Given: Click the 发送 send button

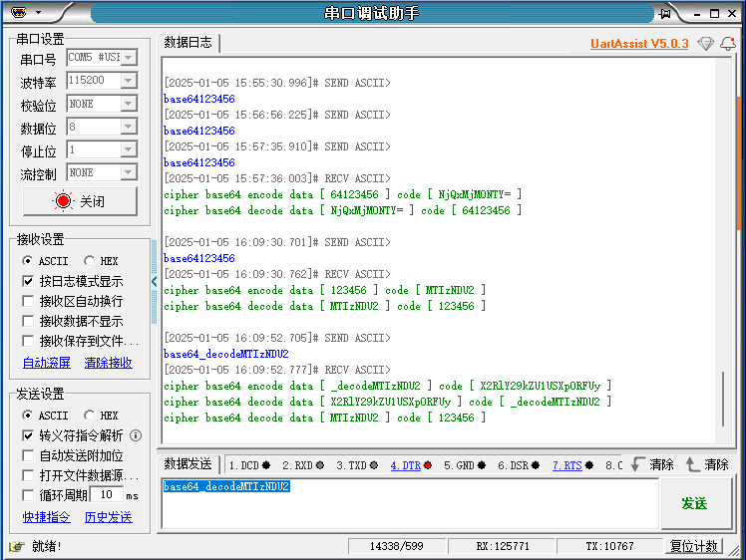Looking at the screenshot, I should point(696,503).
